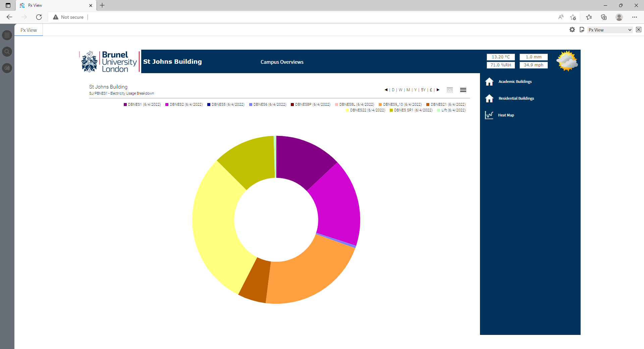
Task: Go to Campus Overviews
Action: (x=282, y=62)
